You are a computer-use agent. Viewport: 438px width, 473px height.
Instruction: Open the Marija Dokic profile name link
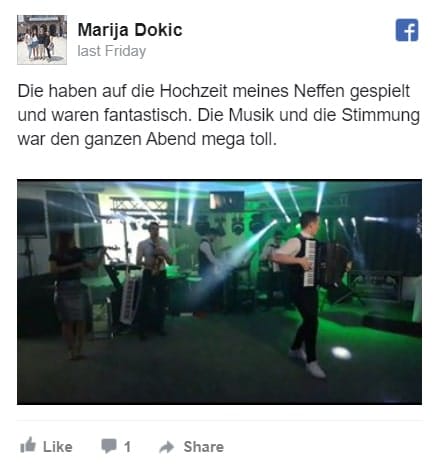pyautogui.click(x=130, y=30)
